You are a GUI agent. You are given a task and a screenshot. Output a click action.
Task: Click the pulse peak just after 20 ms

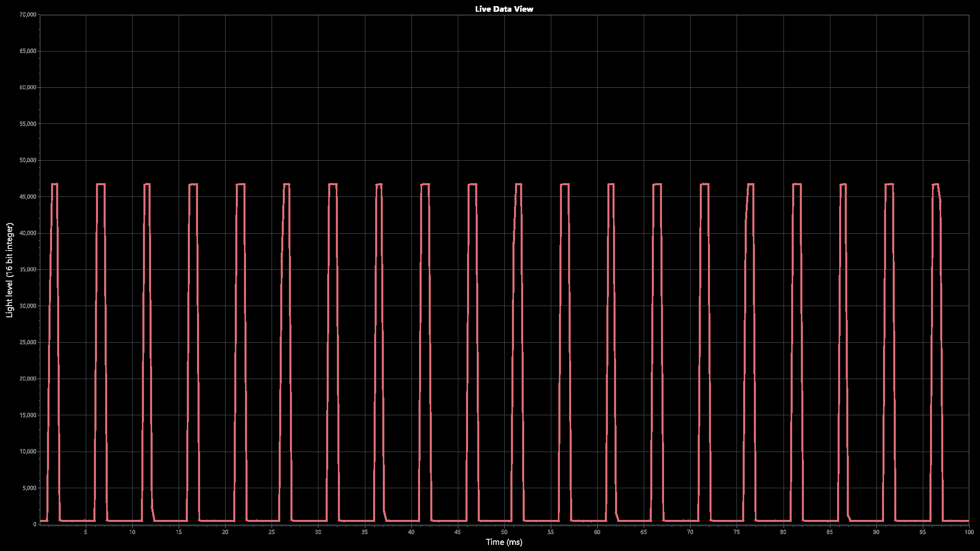tap(241, 184)
